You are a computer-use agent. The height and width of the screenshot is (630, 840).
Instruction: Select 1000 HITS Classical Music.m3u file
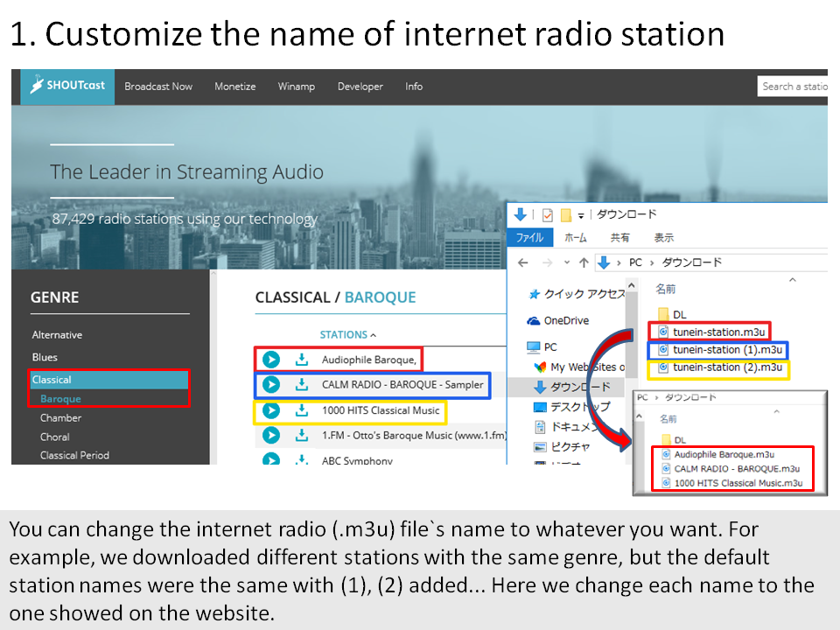click(732, 483)
